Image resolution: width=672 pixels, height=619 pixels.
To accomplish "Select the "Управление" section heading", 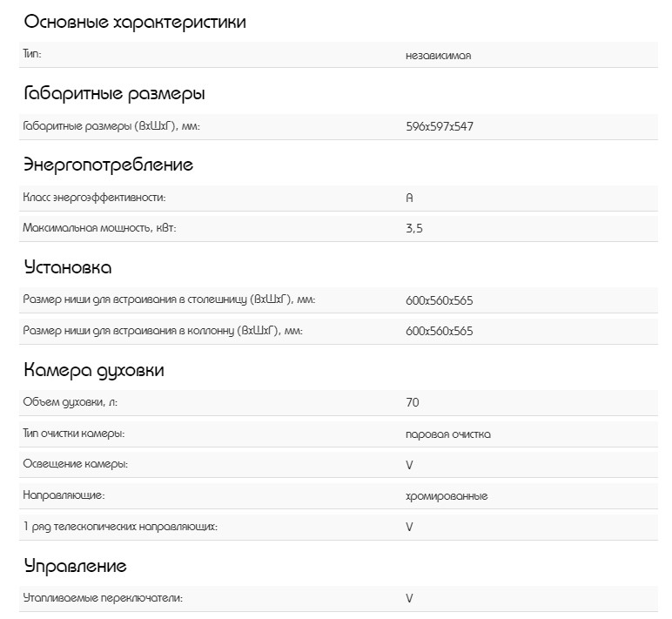I will [x=75, y=566].
